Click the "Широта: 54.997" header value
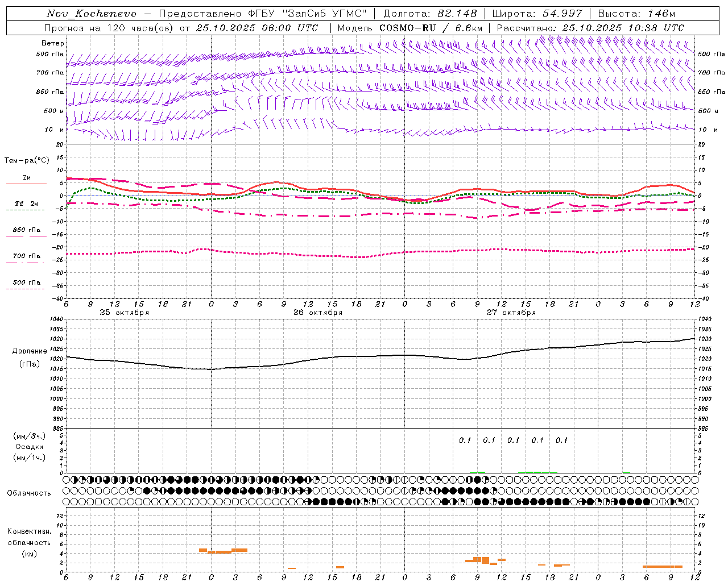The width and height of the screenshot is (728, 582). [x=537, y=14]
